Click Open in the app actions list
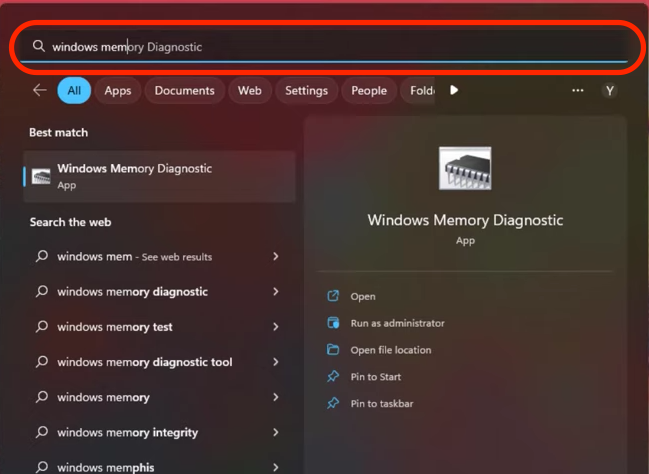Screen dimensions: 649x474 363,296
